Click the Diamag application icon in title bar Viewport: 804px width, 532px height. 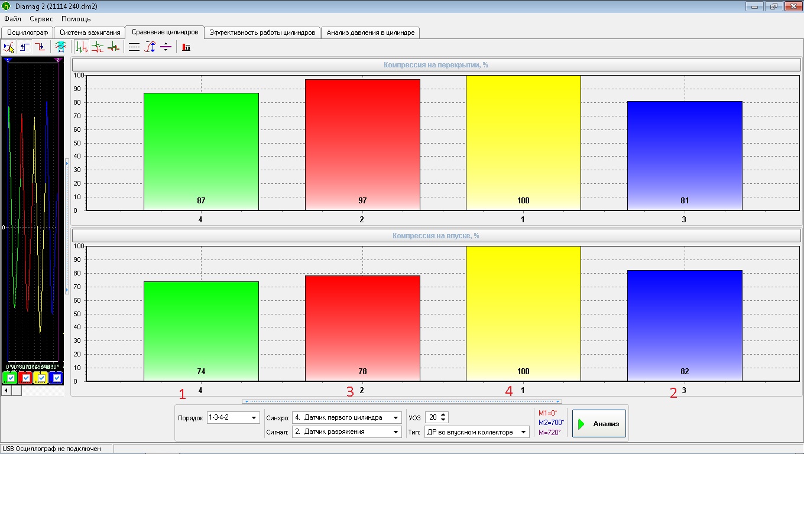[x=6, y=6]
